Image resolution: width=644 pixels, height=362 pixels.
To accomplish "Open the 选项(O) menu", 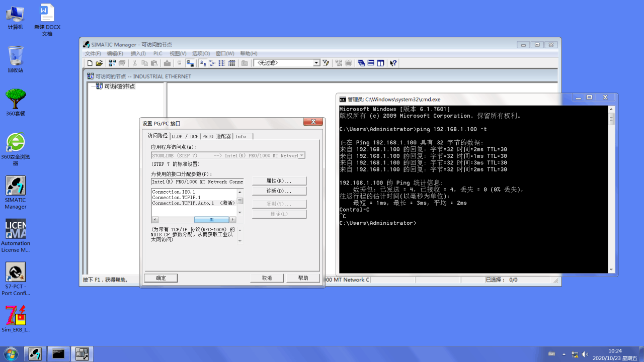I will point(201,53).
